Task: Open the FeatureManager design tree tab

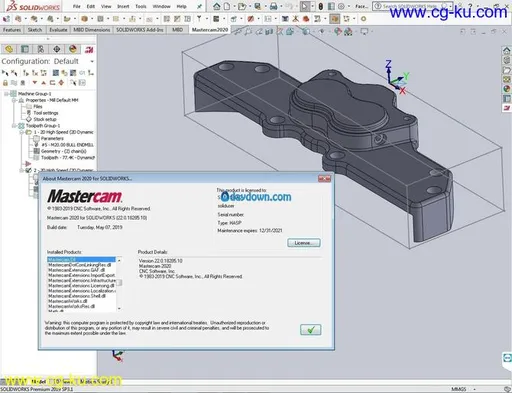Action: pyautogui.click(x=9, y=49)
